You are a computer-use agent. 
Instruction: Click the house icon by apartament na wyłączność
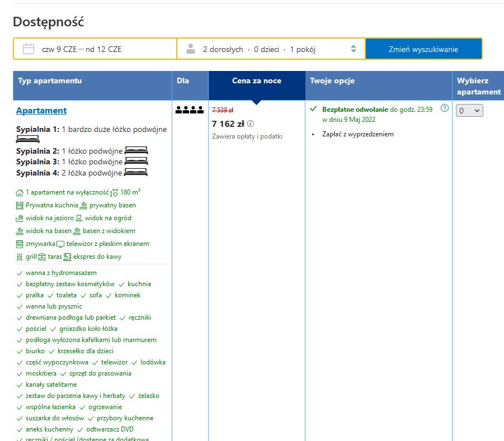(x=20, y=193)
